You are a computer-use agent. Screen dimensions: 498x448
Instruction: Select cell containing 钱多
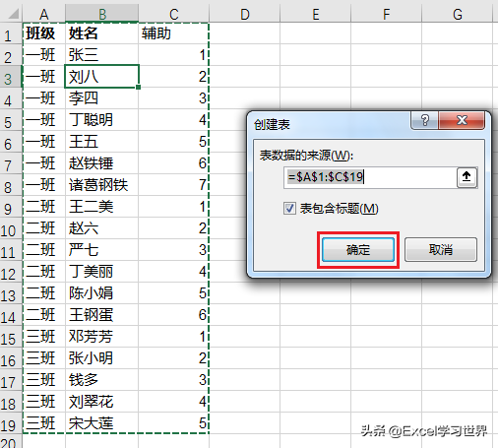(x=102, y=380)
